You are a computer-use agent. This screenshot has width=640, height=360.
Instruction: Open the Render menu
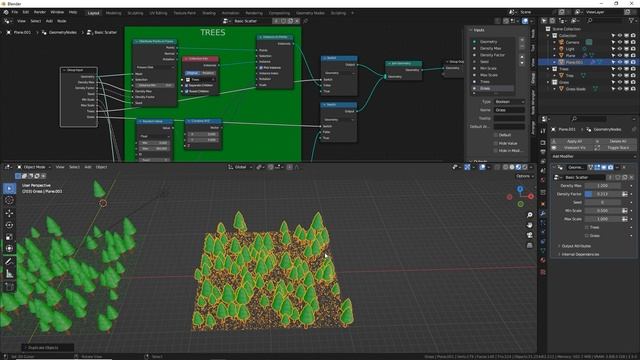coord(40,13)
